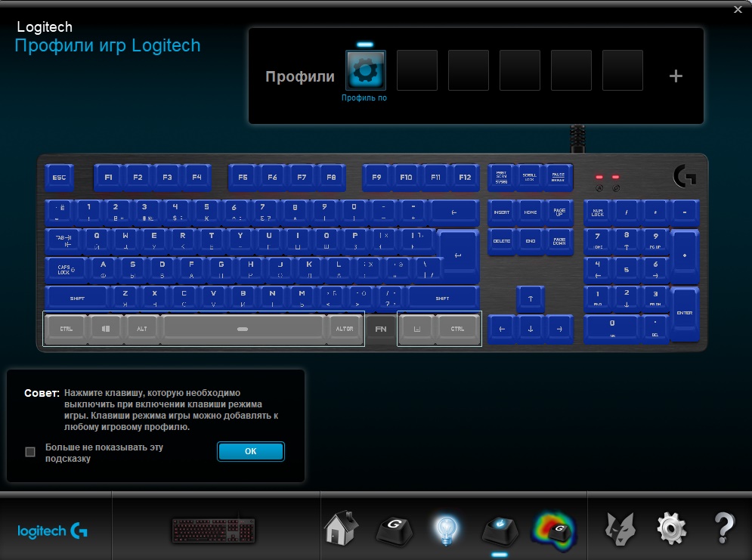
Task: Toggle the F5 key
Action: coord(243,178)
